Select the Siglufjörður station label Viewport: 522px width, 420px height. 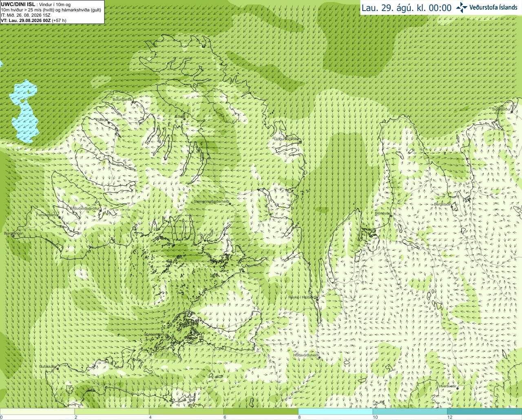click(x=501, y=109)
